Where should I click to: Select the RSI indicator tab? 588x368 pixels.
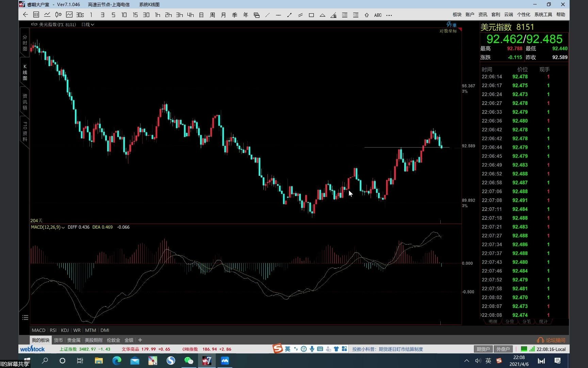(53, 330)
